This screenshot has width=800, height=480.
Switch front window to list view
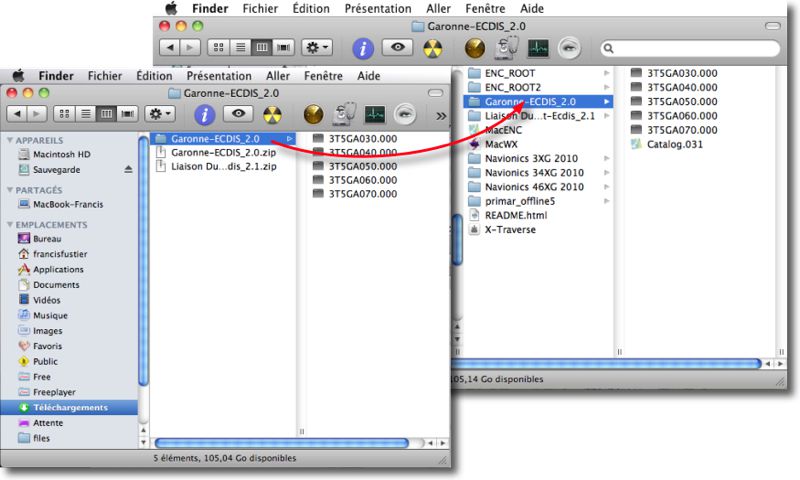coord(86,113)
